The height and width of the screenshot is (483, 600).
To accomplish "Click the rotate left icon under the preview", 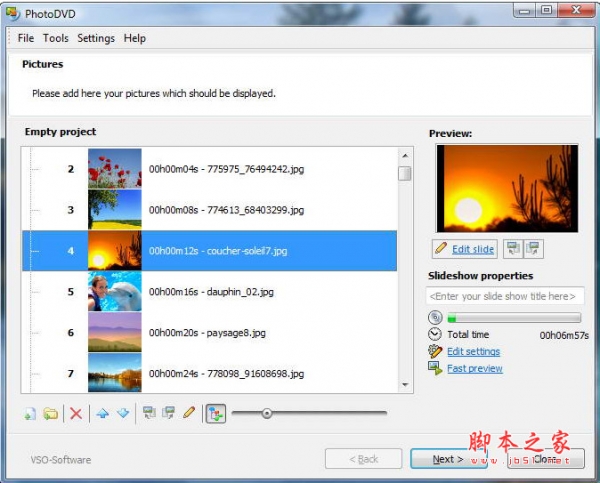I will tap(513, 249).
